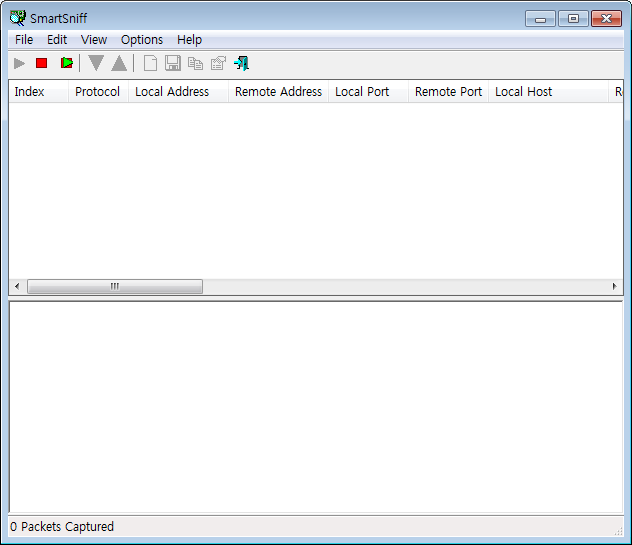Open the File menu
The width and height of the screenshot is (632, 545).
point(24,40)
